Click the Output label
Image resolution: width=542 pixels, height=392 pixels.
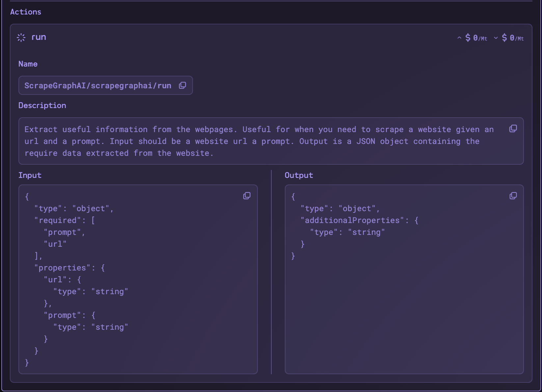pos(299,175)
